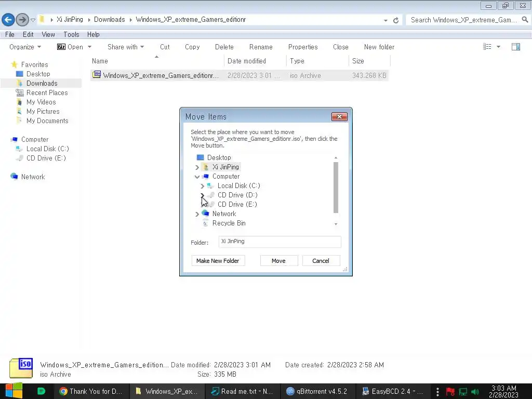Sort by the Name column header
532x399 pixels.
click(156, 61)
